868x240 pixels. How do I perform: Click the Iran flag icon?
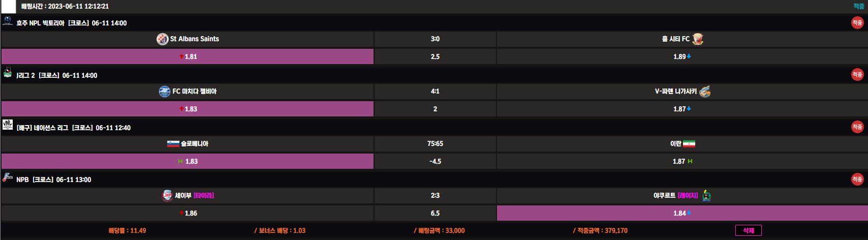click(x=689, y=144)
